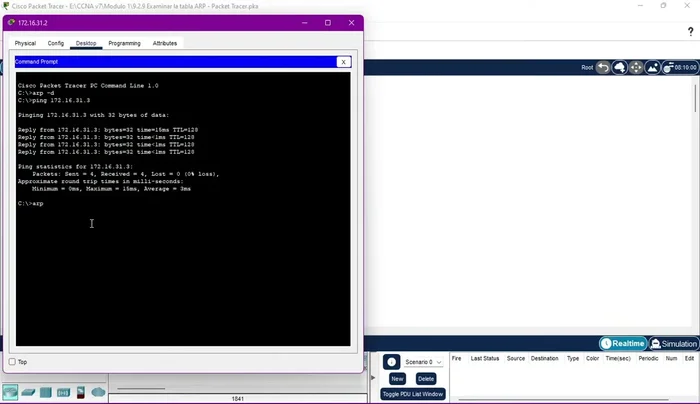Open the Programming tab
Screen dimensions: 700x404
[124, 43]
